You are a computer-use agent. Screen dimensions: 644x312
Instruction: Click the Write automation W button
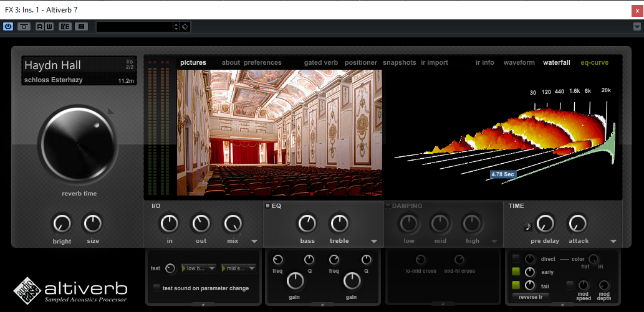tap(49, 27)
